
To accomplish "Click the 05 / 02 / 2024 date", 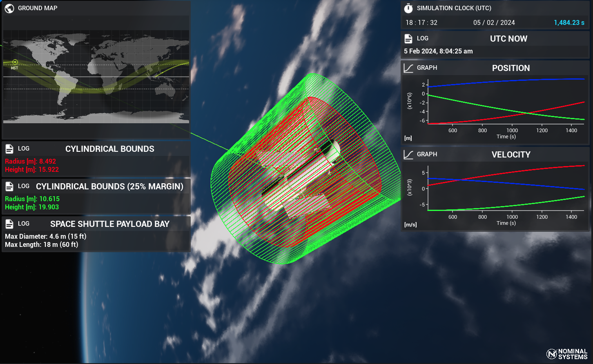I will [x=494, y=23].
